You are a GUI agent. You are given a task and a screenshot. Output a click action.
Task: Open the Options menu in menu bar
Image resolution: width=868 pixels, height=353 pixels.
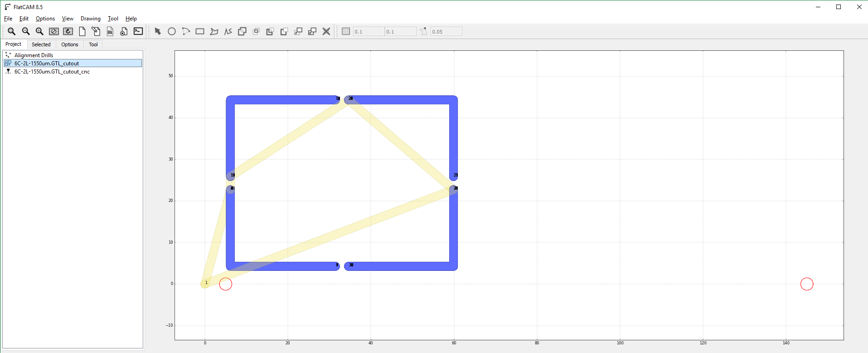pyautogui.click(x=45, y=19)
